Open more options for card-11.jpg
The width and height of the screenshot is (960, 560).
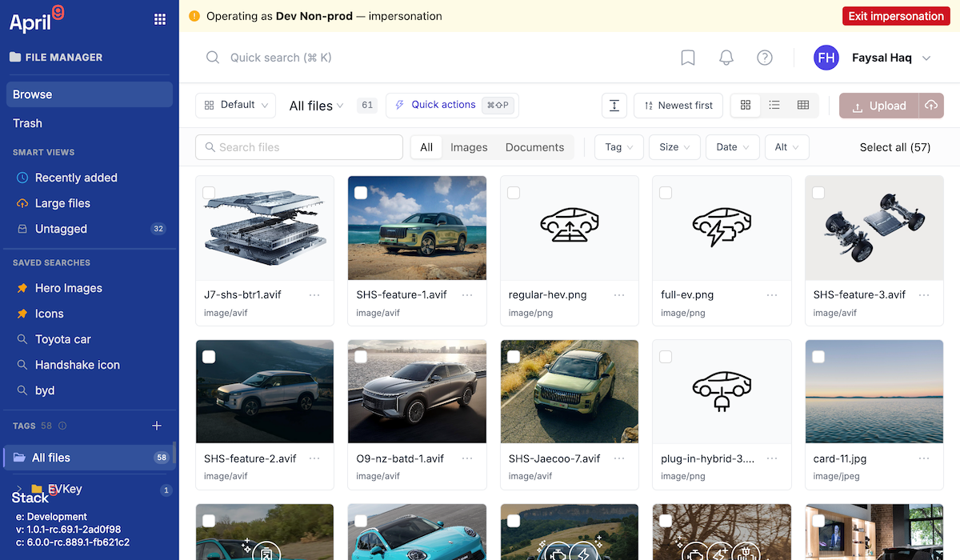[924, 458]
